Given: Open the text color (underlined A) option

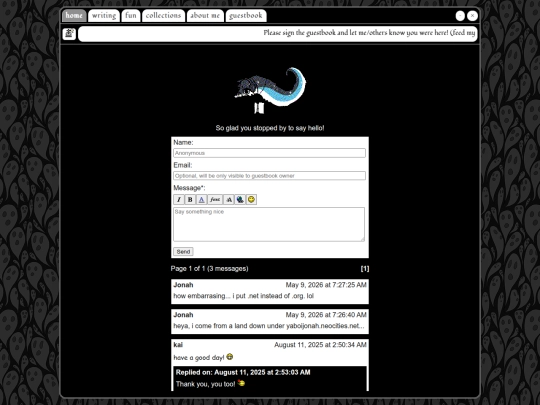Looking at the screenshot, I should pos(201,199).
